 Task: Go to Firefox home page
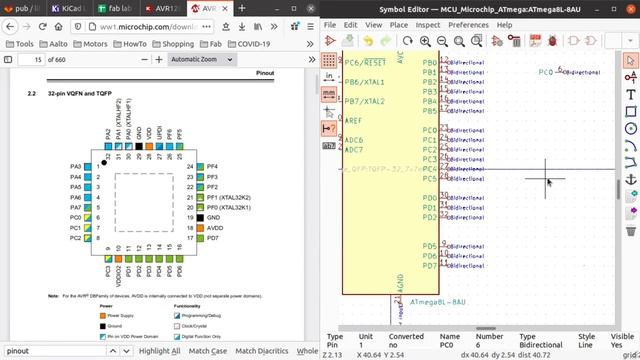point(58,27)
